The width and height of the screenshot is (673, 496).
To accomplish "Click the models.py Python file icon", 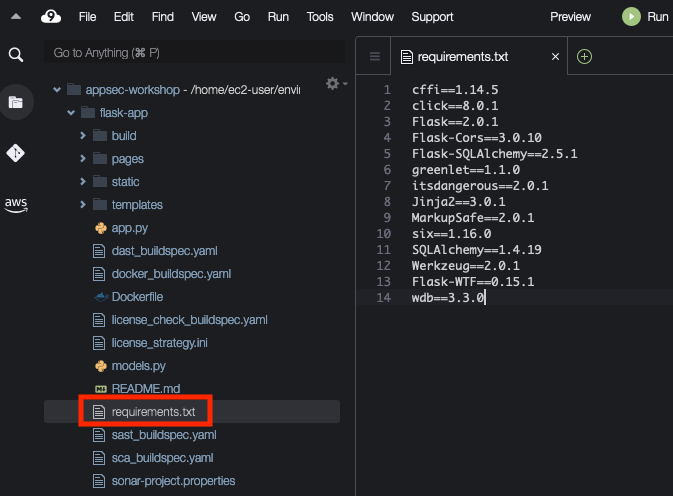I will [100, 366].
